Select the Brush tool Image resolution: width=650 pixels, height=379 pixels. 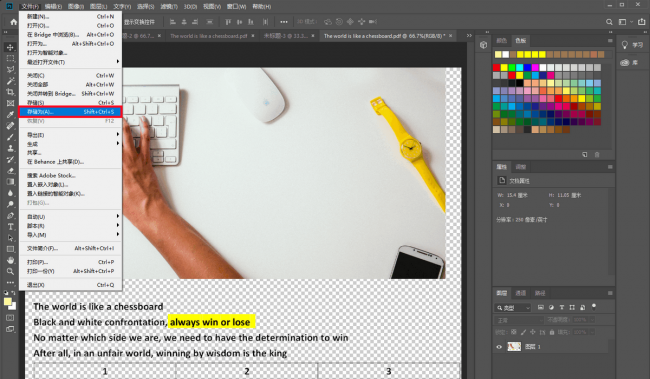pyautogui.click(x=10, y=137)
